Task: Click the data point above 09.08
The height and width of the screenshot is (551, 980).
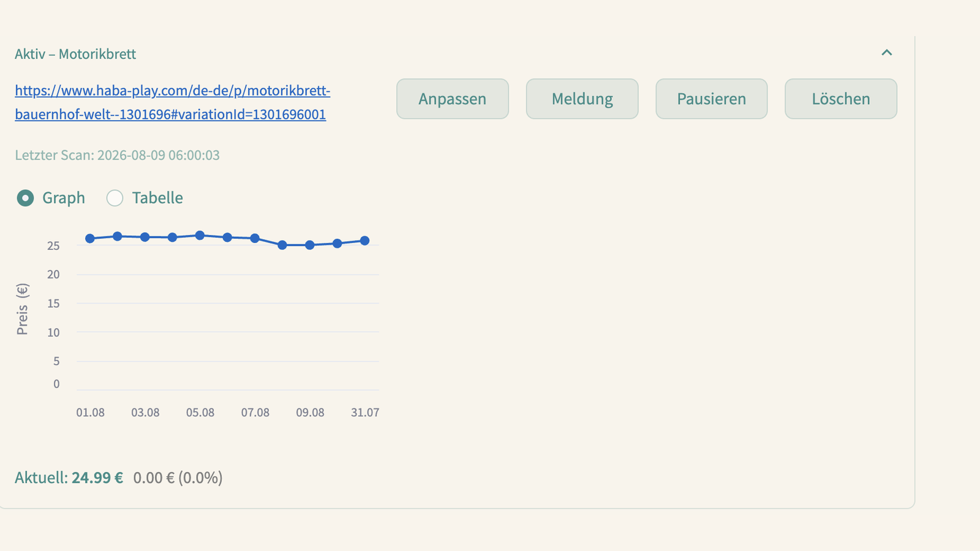Action: click(310, 245)
